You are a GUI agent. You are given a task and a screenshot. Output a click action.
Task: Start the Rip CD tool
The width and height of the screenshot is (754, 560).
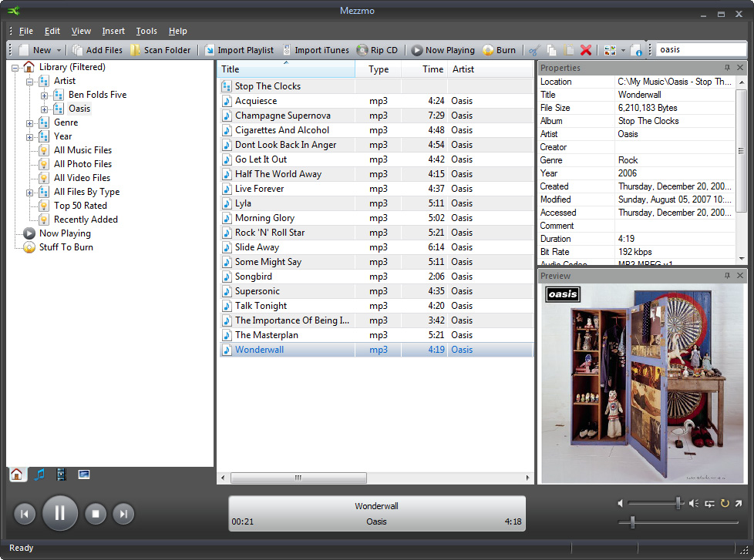tap(378, 50)
